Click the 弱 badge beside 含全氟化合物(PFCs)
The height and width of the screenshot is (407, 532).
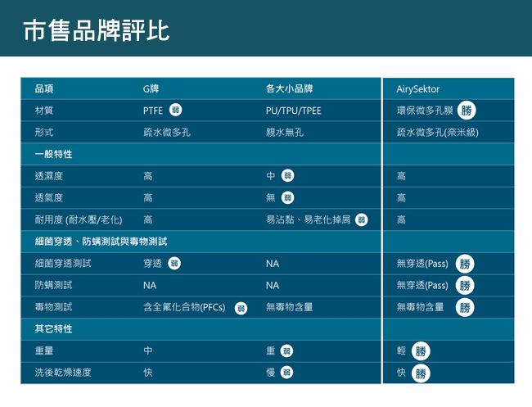[x=241, y=308]
